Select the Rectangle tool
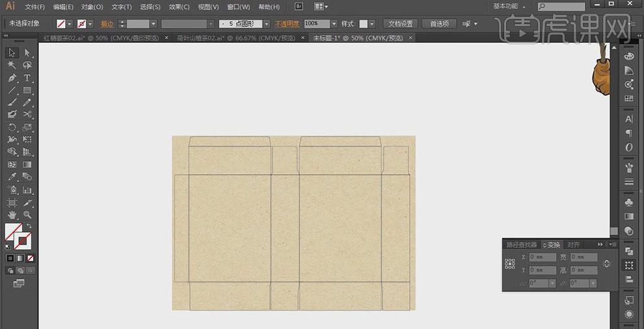The width and height of the screenshot is (644, 329). 27,90
